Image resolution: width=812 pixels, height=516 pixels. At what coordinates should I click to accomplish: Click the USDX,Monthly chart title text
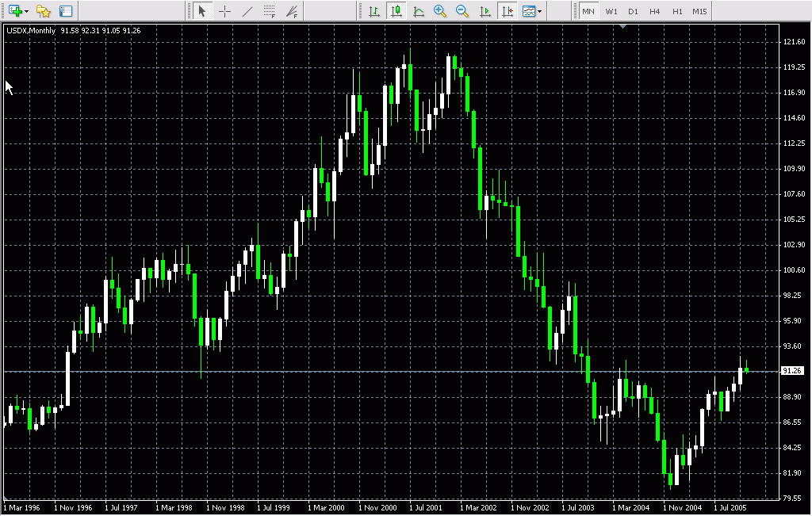pos(31,31)
